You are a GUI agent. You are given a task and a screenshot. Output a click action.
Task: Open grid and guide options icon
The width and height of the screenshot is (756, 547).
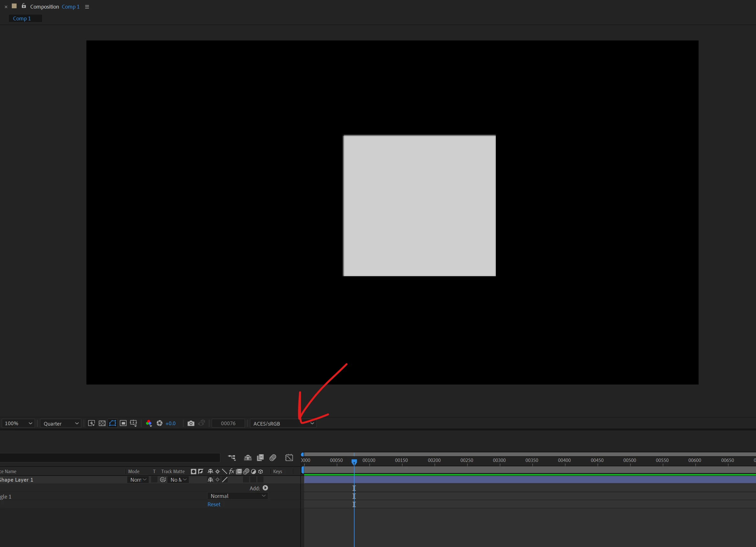pyautogui.click(x=133, y=423)
